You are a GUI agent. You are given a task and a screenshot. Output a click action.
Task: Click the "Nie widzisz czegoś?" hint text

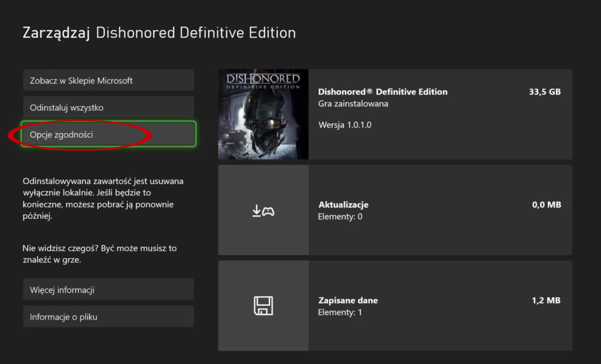click(100, 254)
